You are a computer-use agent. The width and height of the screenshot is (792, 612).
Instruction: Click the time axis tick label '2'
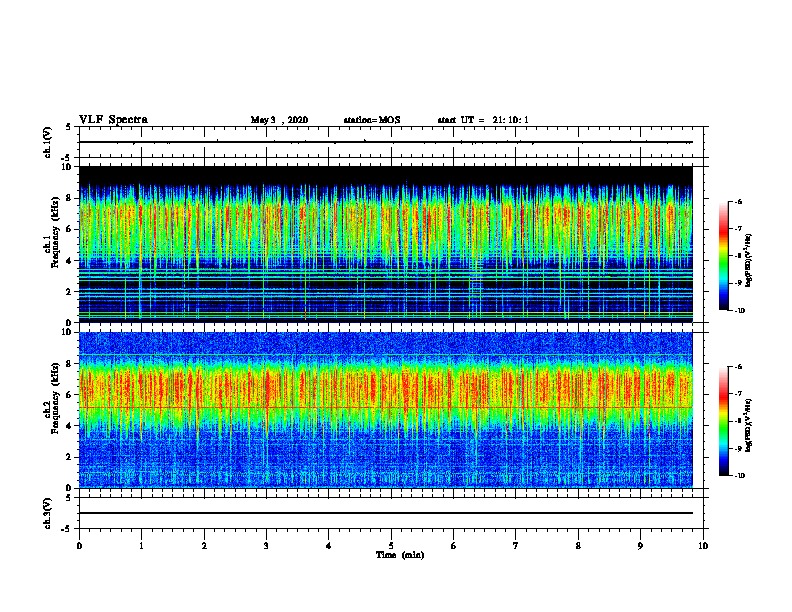(204, 546)
